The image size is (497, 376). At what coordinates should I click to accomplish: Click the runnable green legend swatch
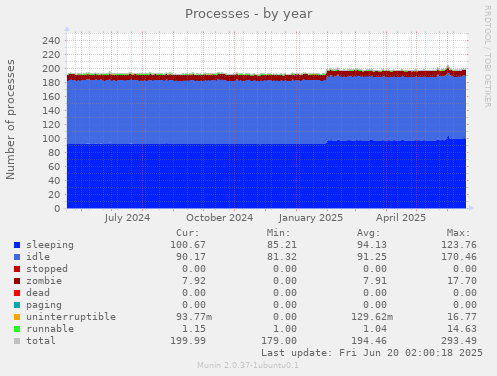pyautogui.click(x=17, y=329)
